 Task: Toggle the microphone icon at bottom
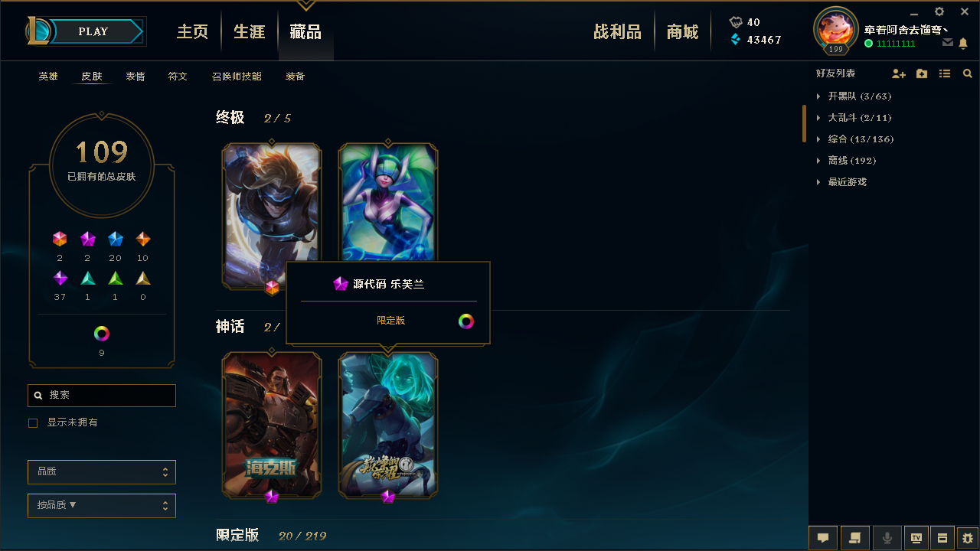click(887, 538)
